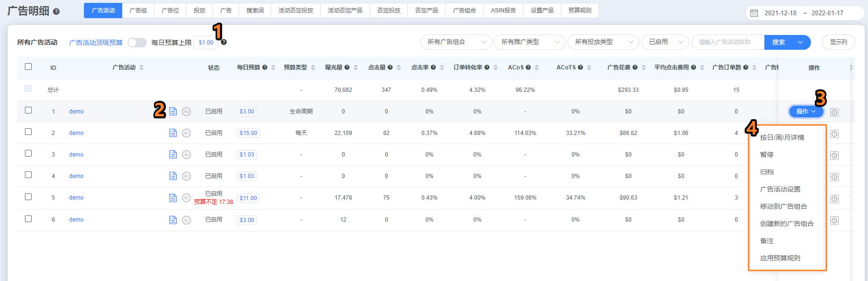The image size is (868, 281).
Task: Click the document icon in row 1
Action: point(173,112)
